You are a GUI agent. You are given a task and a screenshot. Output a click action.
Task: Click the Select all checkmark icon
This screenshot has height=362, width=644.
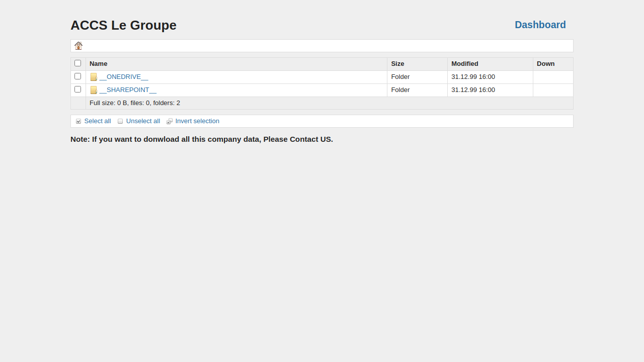point(78,121)
